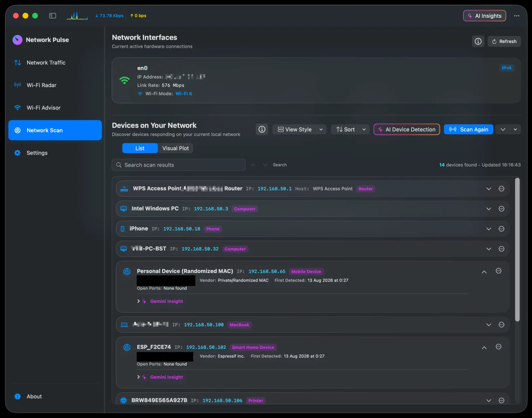The height and width of the screenshot is (418, 532).
Task: Show info for Devices on Your Network
Action: coord(262,129)
